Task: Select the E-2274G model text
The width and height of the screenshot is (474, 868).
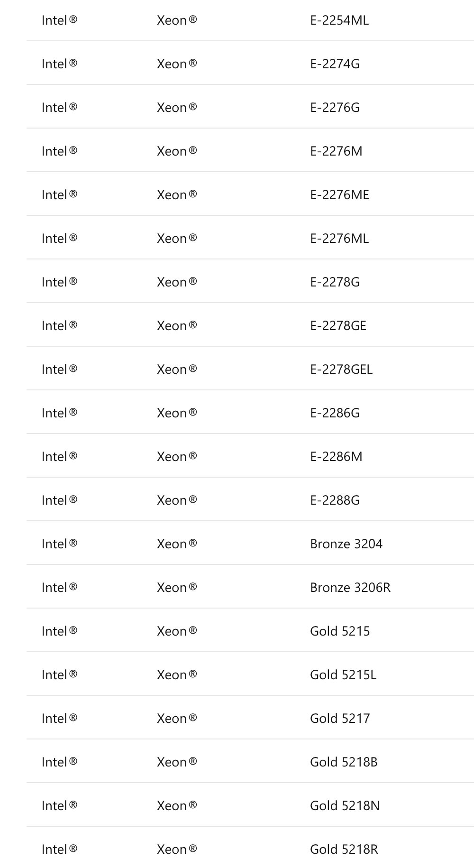Action: (335, 64)
